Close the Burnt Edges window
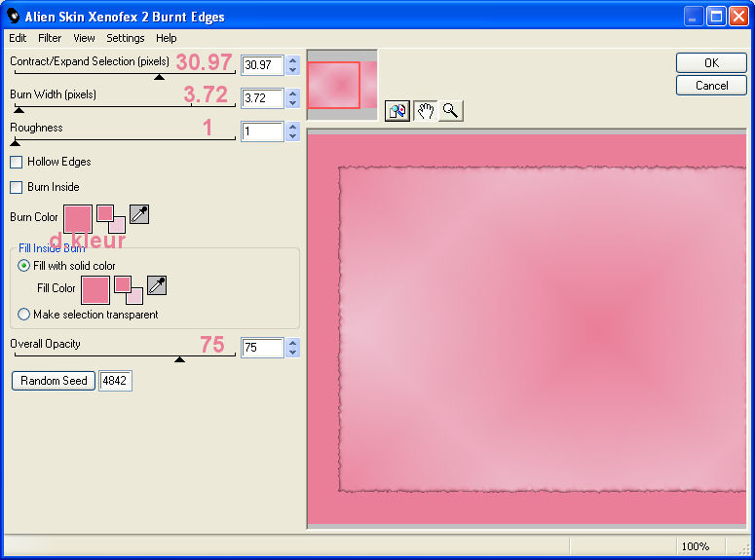Image resolution: width=755 pixels, height=560 pixels. [738, 17]
